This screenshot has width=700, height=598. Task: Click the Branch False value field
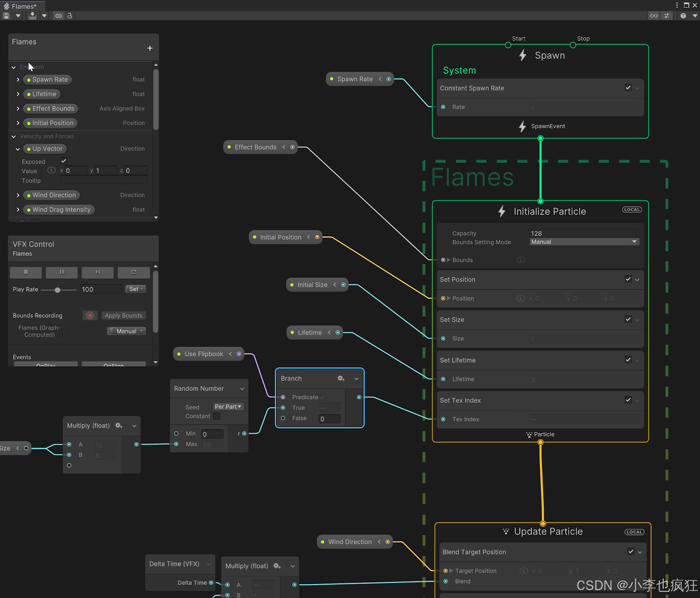tap(330, 419)
